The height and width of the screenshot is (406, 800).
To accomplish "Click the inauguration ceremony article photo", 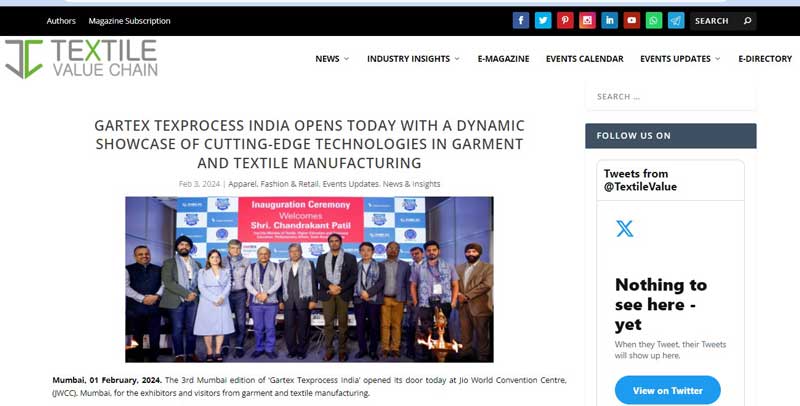I will click(x=309, y=280).
